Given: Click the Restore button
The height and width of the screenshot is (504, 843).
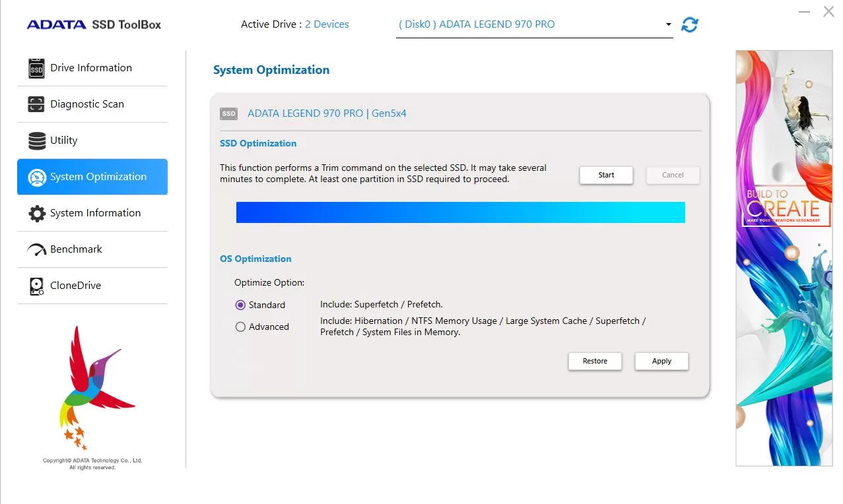Looking at the screenshot, I should [x=595, y=361].
